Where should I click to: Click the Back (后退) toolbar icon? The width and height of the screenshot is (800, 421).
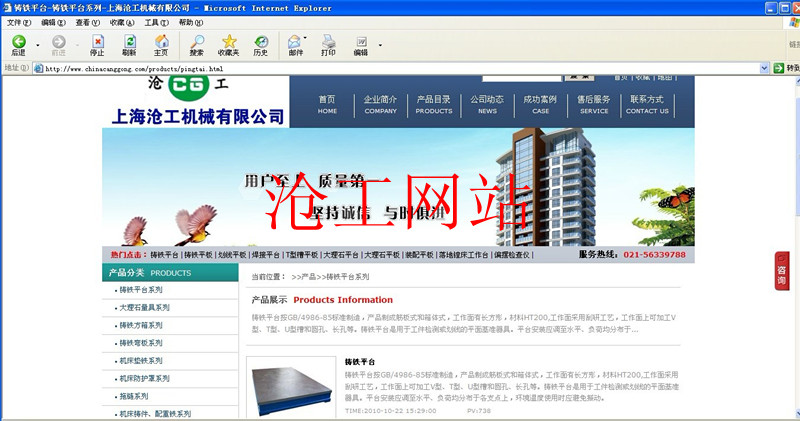tap(18, 44)
